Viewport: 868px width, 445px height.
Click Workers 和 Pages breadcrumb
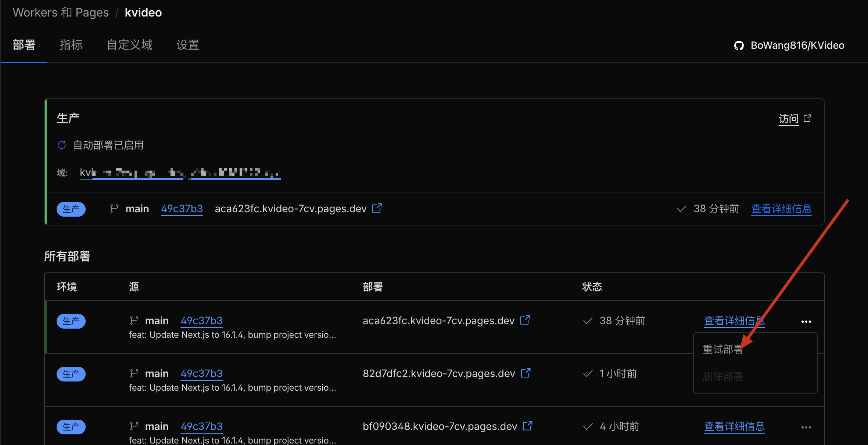[61, 12]
